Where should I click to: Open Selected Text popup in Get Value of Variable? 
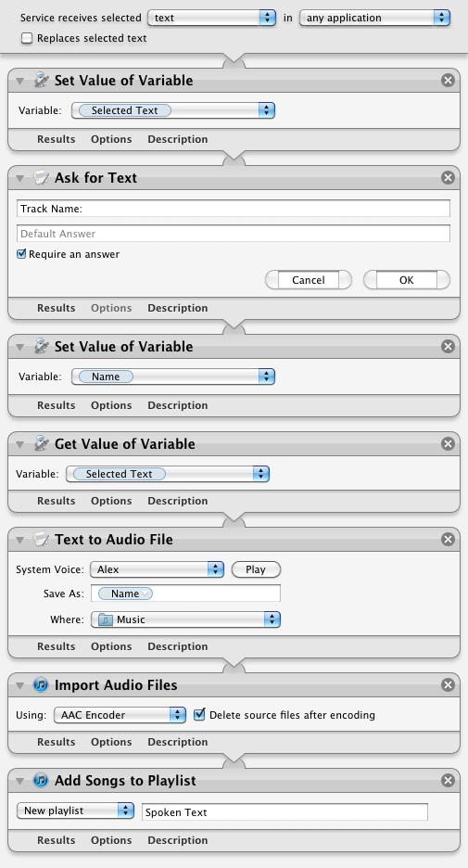(x=168, y=474)
